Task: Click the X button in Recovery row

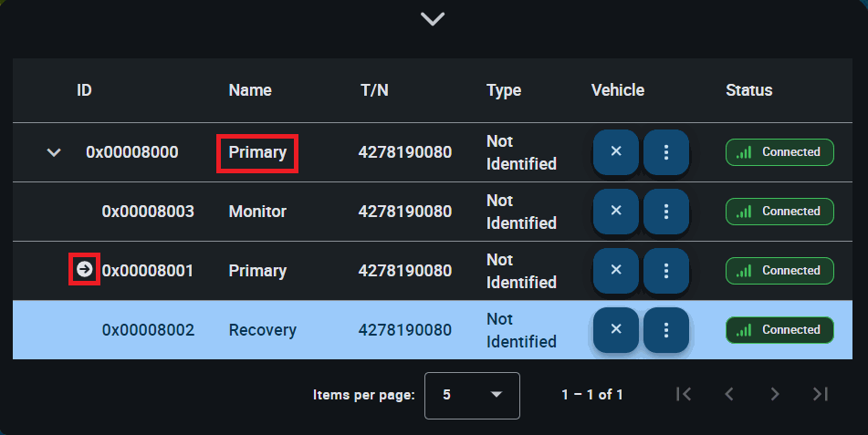Action: [x=616, y=329]
